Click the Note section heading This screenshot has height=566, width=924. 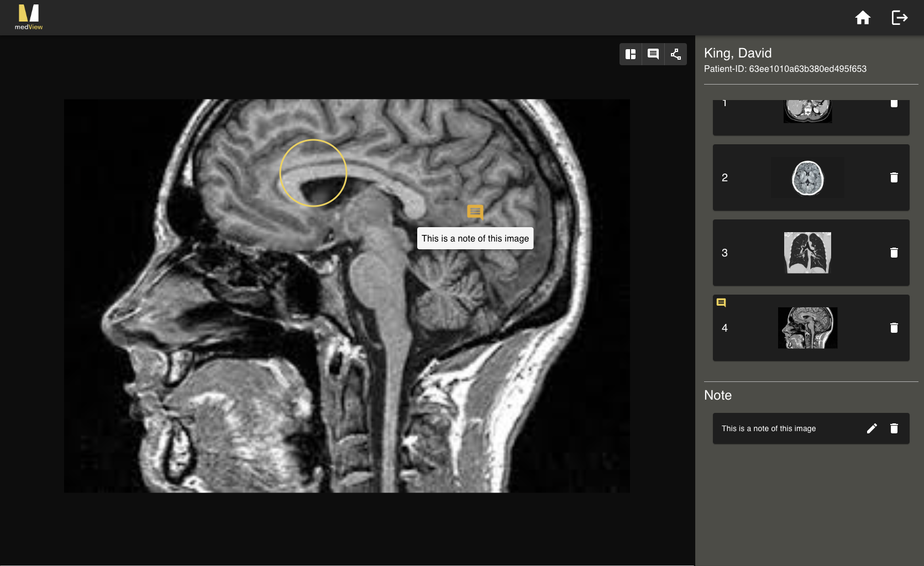(x=718, y=395)
